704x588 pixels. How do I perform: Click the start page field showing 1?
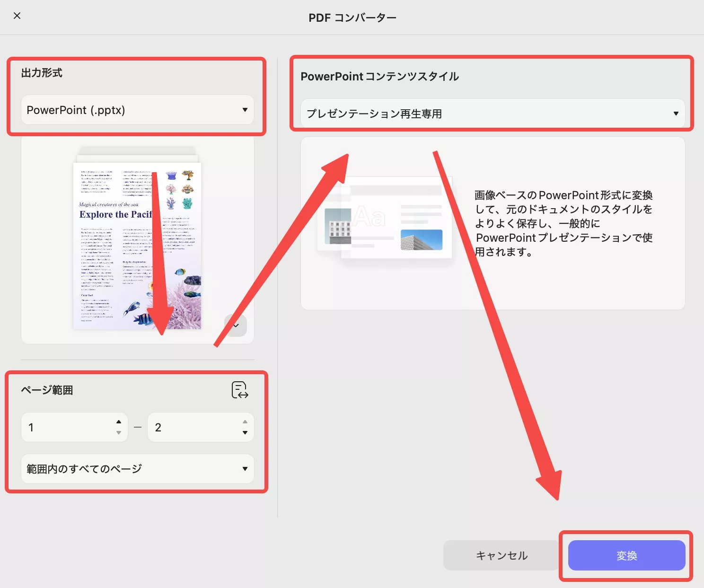tap(74, 427)
